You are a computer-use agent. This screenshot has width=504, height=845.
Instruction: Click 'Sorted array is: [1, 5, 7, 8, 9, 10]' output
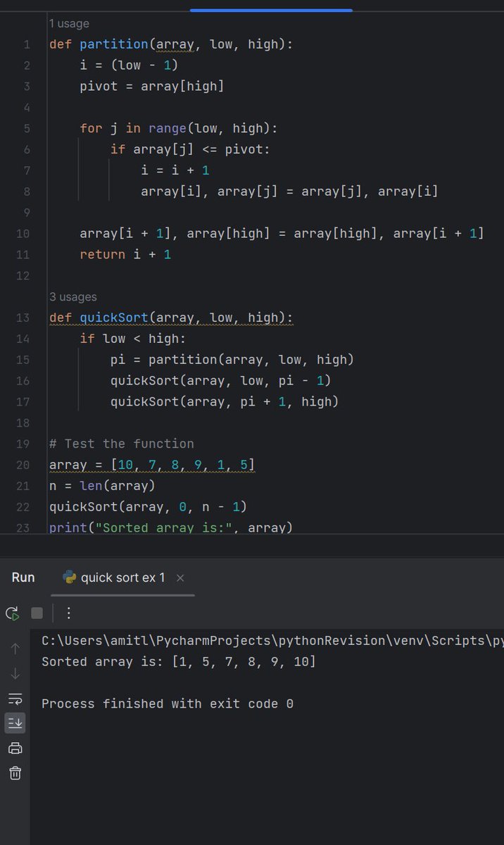click(179, 662)
